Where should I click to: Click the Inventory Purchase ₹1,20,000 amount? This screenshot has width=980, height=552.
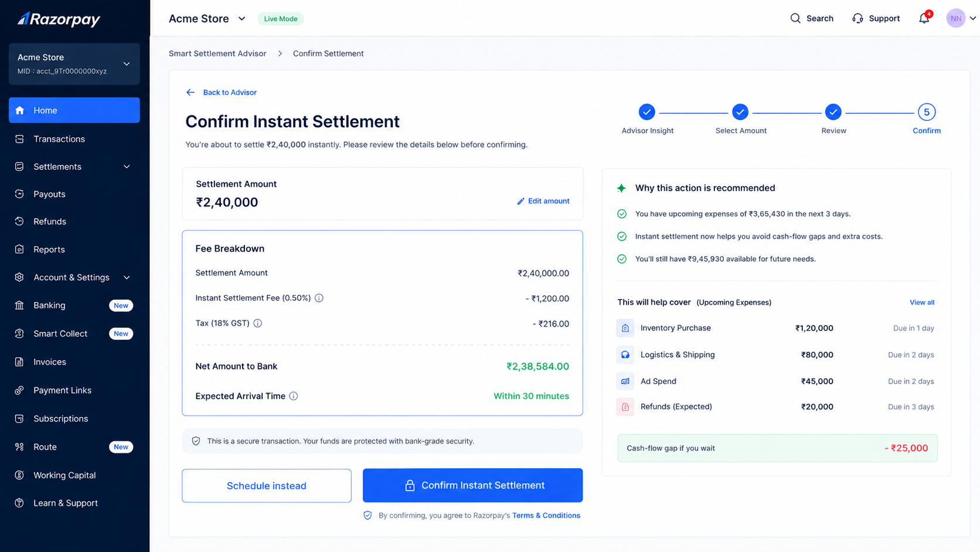[x=814, y=328]
